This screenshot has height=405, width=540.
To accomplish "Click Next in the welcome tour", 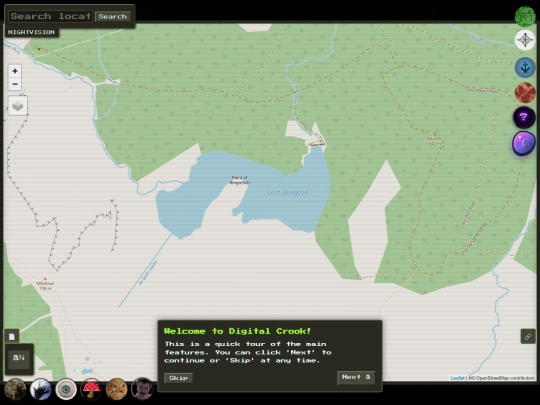I will pyautogui.click(x=356, y=377).
